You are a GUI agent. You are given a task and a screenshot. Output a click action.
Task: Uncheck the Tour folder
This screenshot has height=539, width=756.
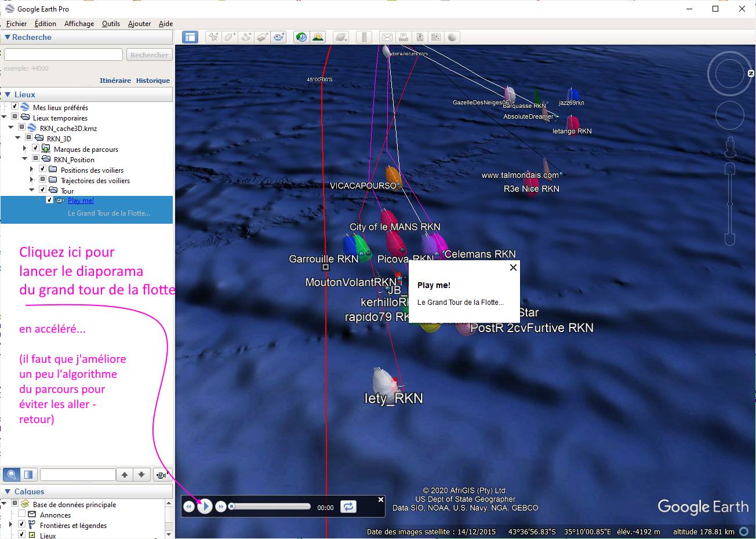click(x=43, y=190)
